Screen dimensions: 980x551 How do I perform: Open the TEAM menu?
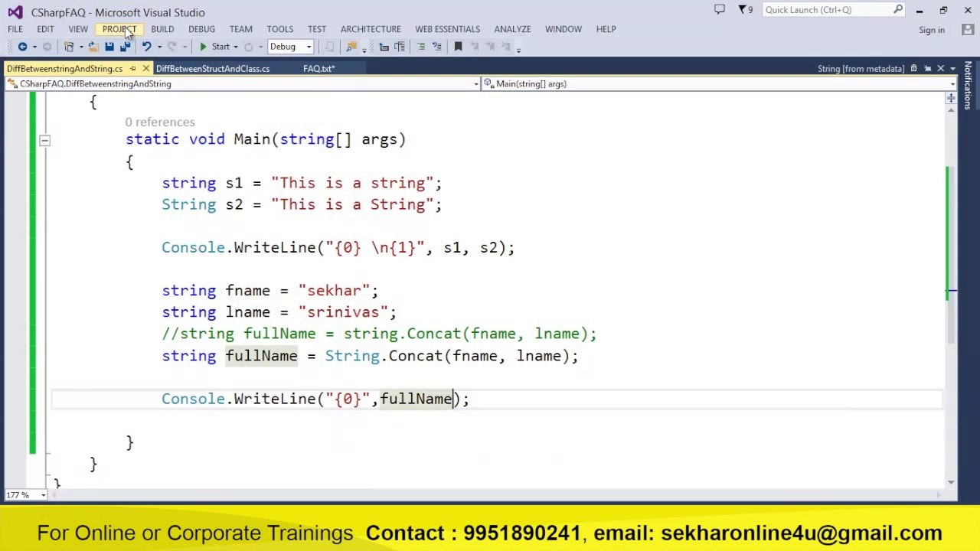[x=240, y=29]
